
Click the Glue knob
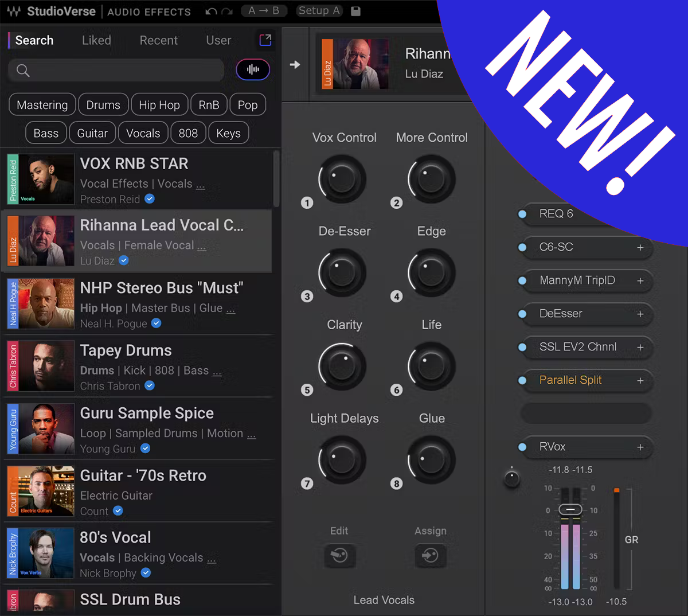[x=432, y=459]
